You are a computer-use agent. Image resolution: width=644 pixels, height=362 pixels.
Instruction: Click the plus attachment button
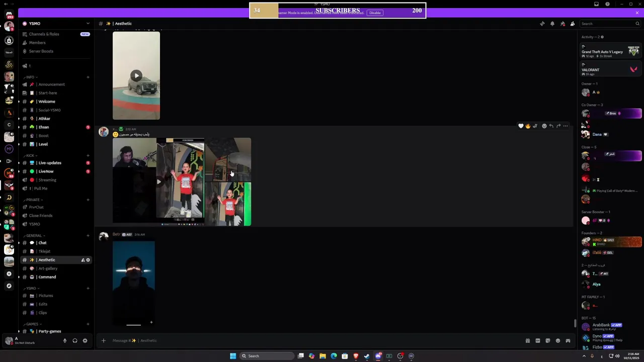coord(104,341)
